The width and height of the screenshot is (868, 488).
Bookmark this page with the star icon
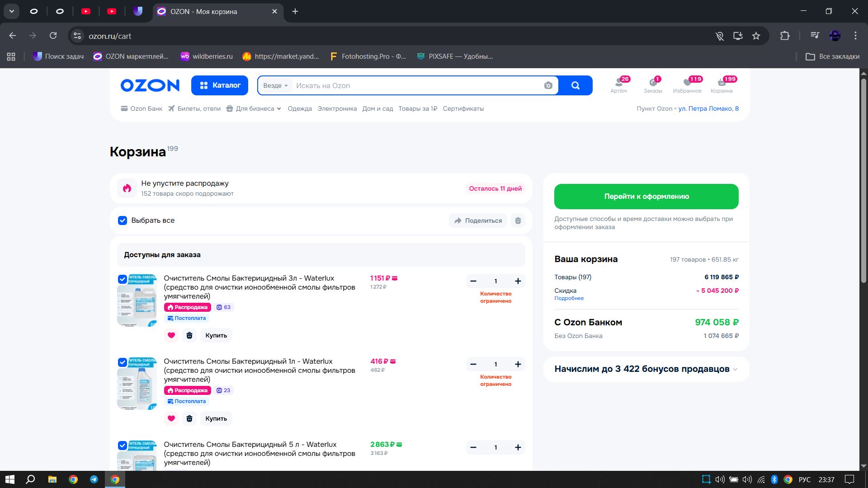[x=756, y=36]
